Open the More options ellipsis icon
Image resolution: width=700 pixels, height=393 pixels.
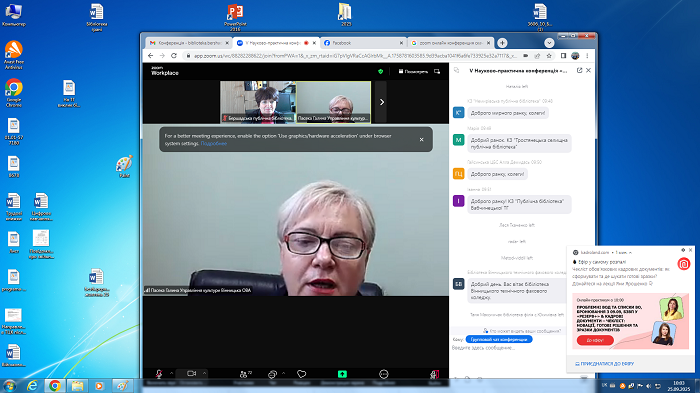pos(383,374)
